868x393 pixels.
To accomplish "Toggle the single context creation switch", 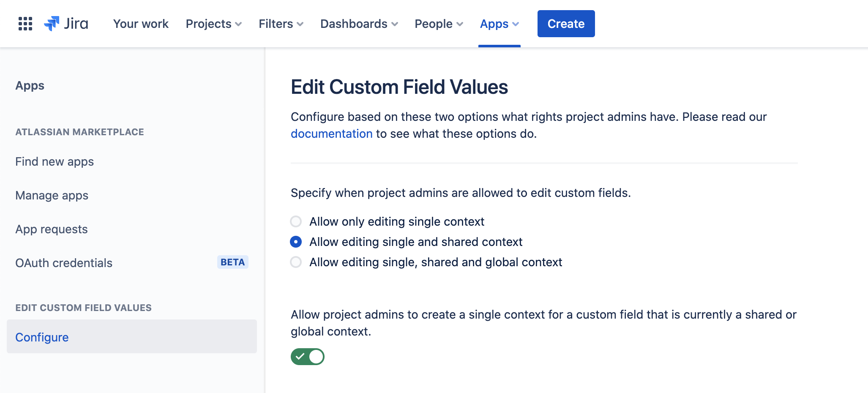I will pos(307,357).
